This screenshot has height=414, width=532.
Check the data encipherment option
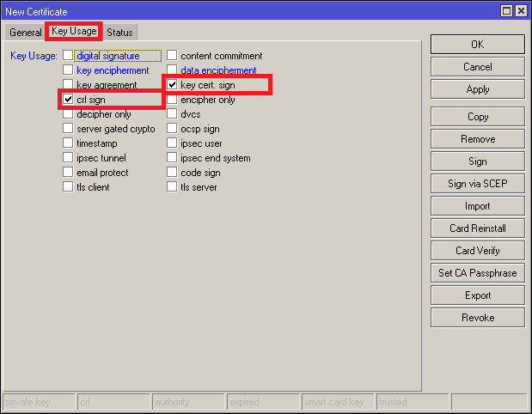[172, 70]
